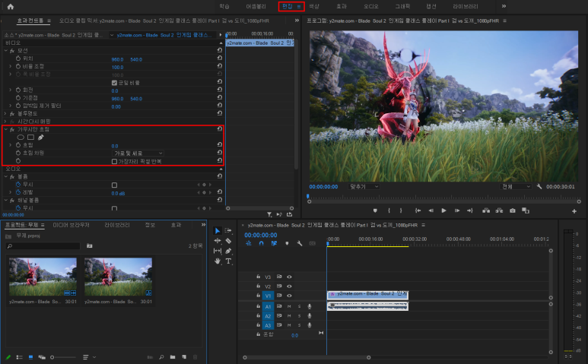Open 흐림 차원 dropdown 가로 및 세로
The width and height of the screenshot is (588, 364).
[x=138, y=154]
